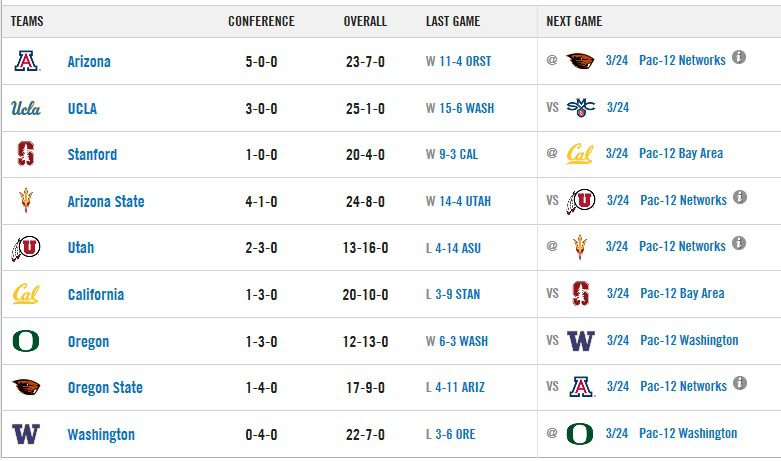This screenshot has width=781, height=461.
Task: View the 'L 3-6 ORE' game result
Action: 453,434
